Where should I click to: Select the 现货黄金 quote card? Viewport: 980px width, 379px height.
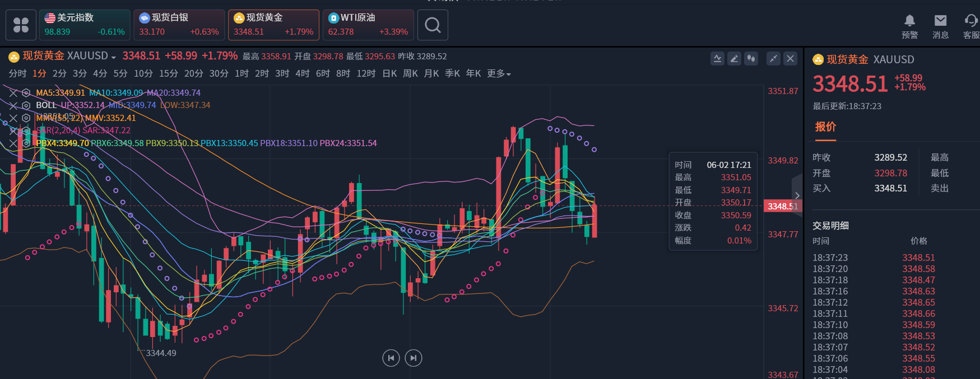273,25
